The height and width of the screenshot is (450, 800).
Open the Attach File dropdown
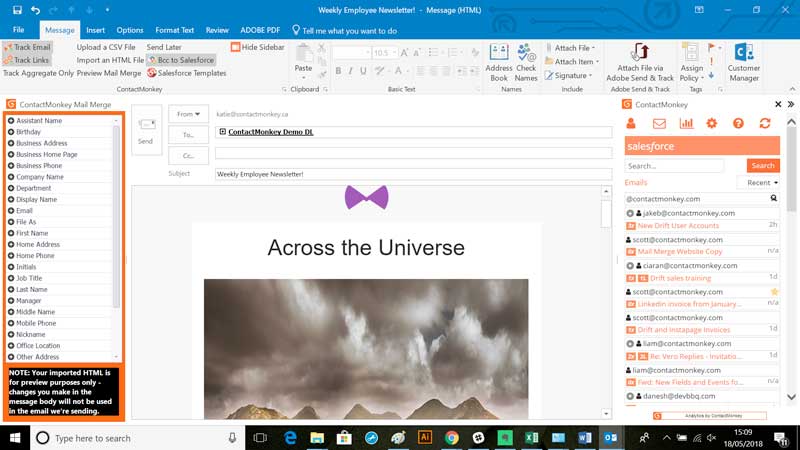point(570,48)
